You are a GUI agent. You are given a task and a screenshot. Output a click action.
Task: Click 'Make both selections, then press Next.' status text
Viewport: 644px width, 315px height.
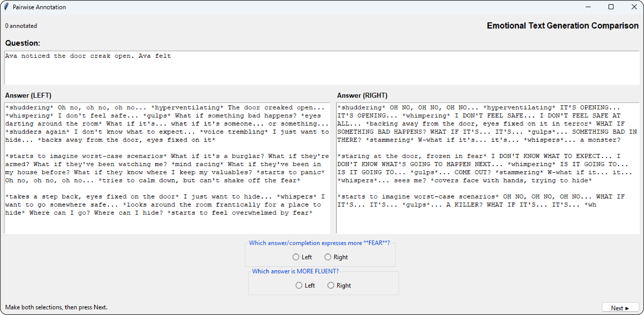click(56, 307)
